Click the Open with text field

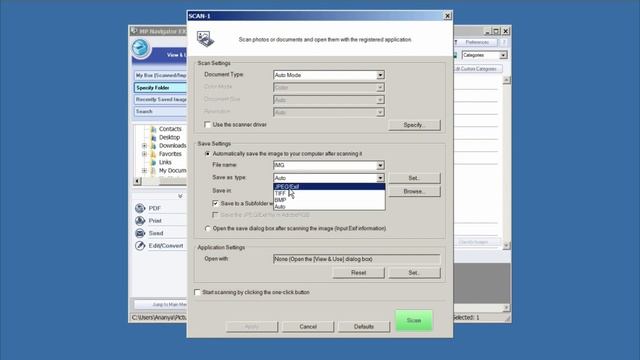pyautogui.click(x=357, y=259)
